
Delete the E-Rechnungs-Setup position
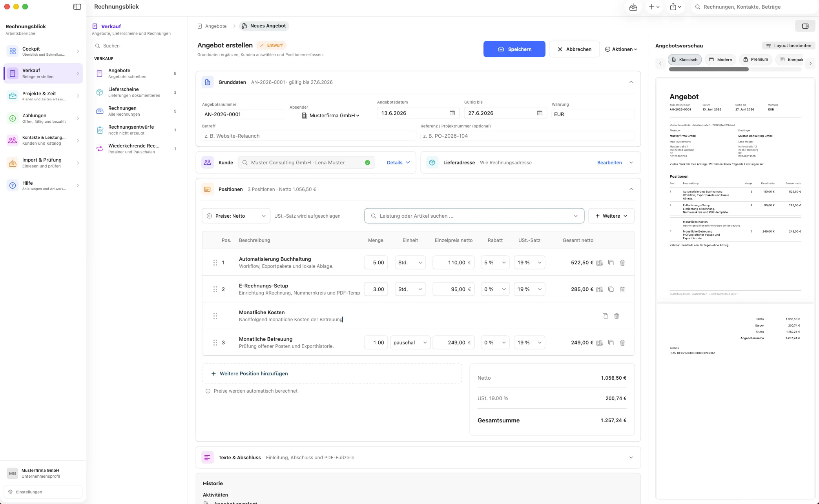[622, 289]
